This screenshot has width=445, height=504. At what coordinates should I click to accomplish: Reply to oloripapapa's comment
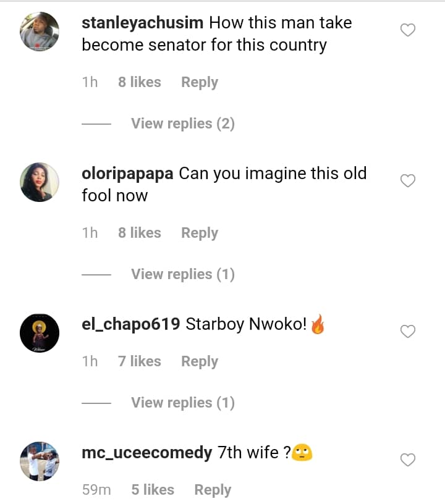[x=199, y=233]
